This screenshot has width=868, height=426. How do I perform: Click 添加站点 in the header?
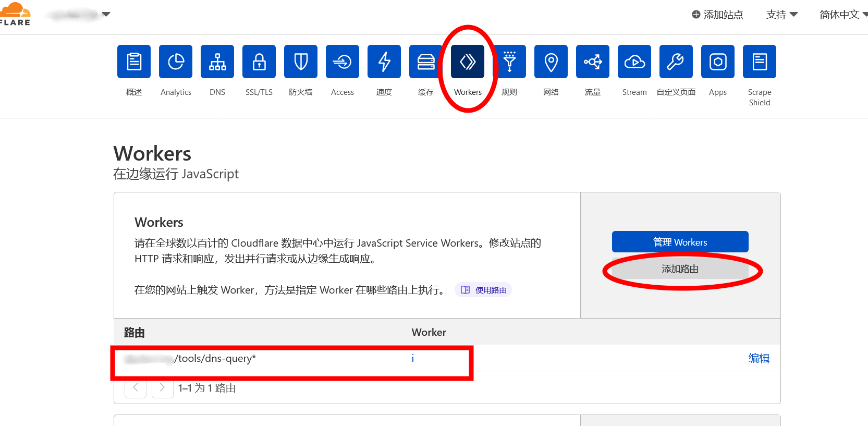[x=717, y=15]
